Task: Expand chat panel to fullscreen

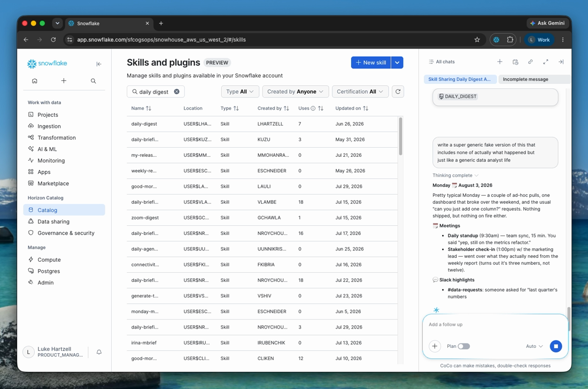Action: click(546, 62)
